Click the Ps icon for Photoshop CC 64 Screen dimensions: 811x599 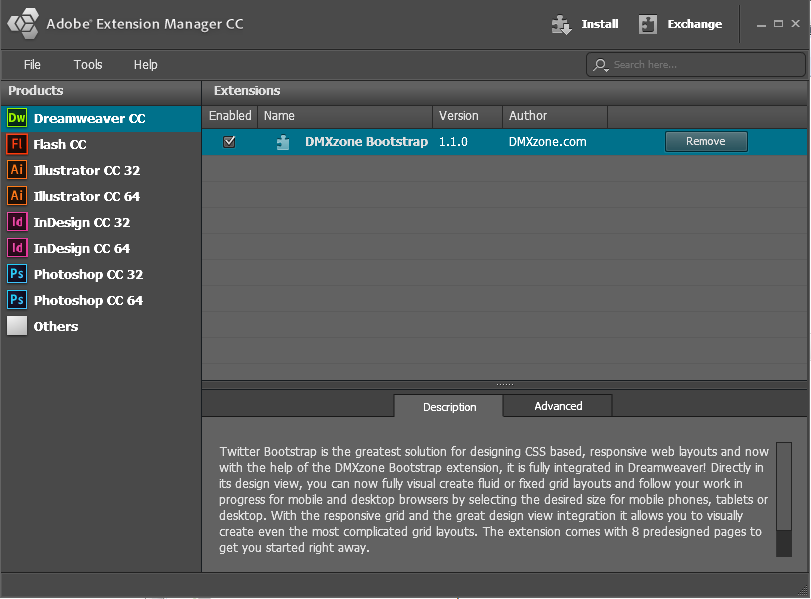(17, 300)
